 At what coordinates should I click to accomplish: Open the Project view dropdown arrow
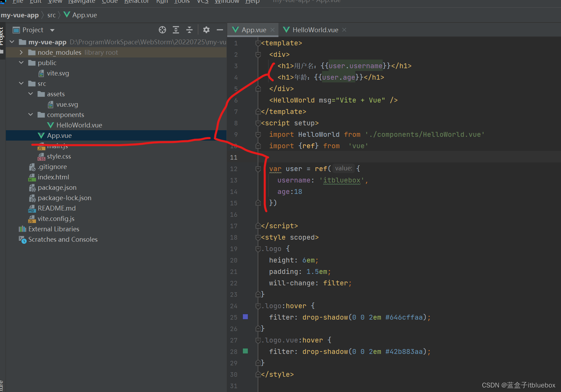(x=52, y=30)
